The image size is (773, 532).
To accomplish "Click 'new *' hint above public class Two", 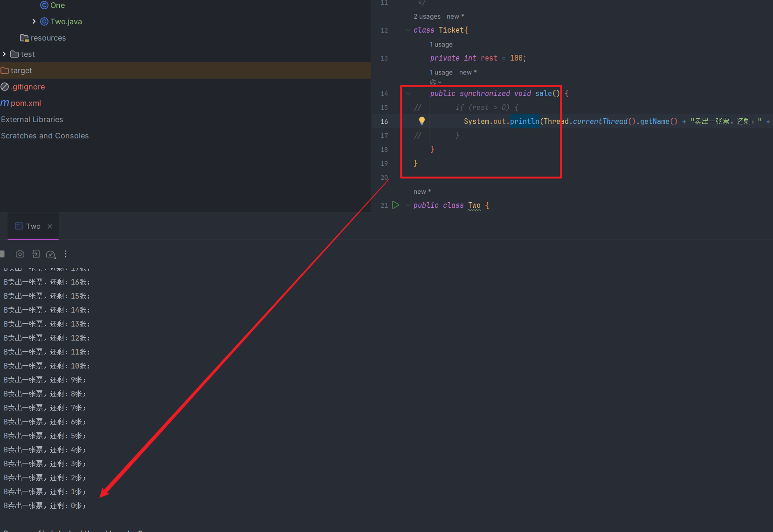I will 422,191.
